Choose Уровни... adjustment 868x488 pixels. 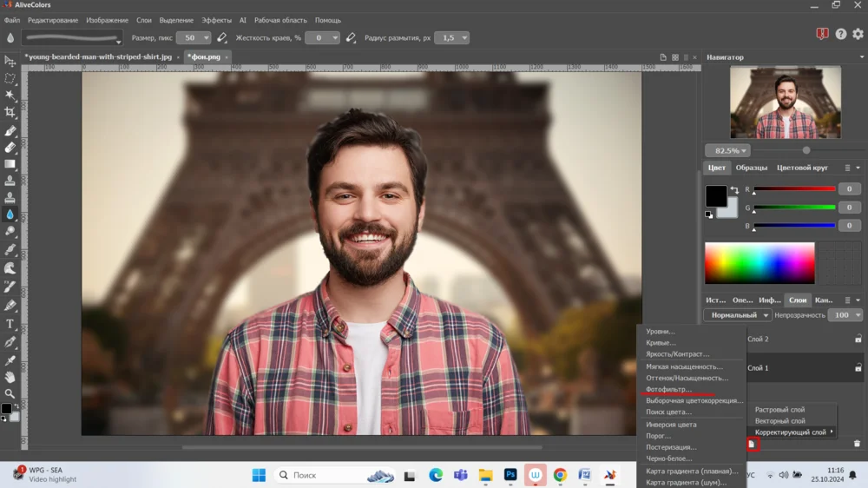coord(661,331)
